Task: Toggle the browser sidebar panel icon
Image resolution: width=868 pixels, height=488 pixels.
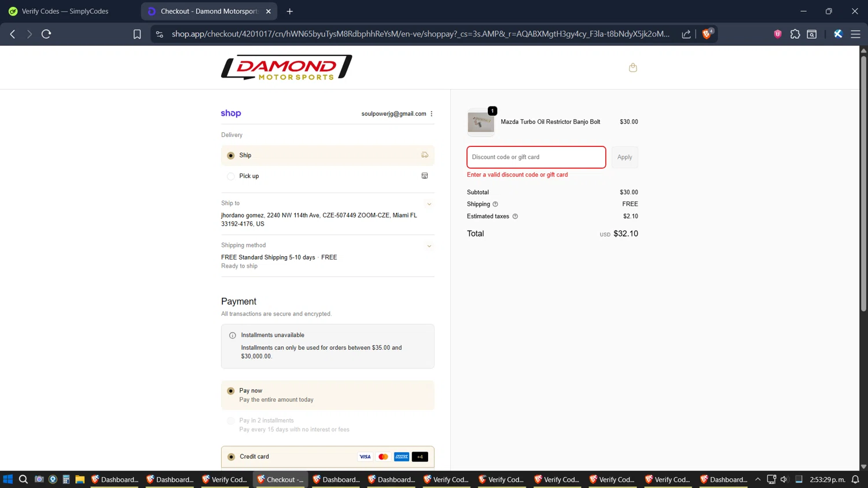Action: tap(812, 34)
